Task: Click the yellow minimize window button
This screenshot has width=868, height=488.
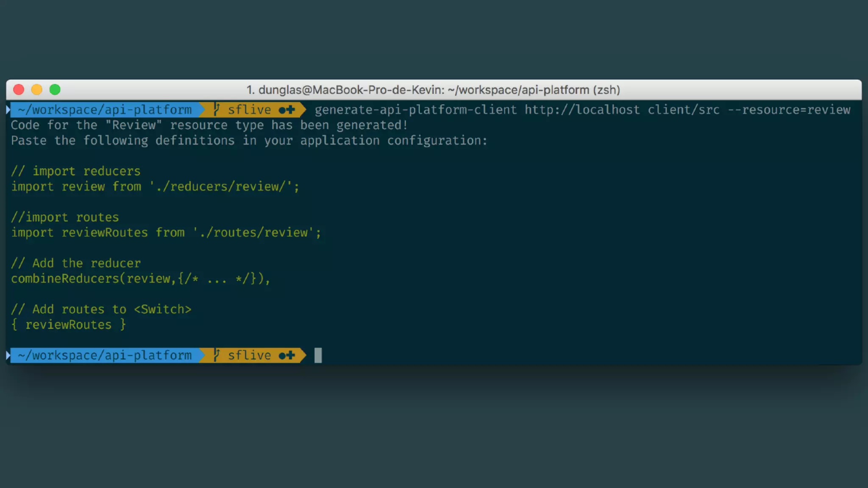Action: tap(37, 90)
